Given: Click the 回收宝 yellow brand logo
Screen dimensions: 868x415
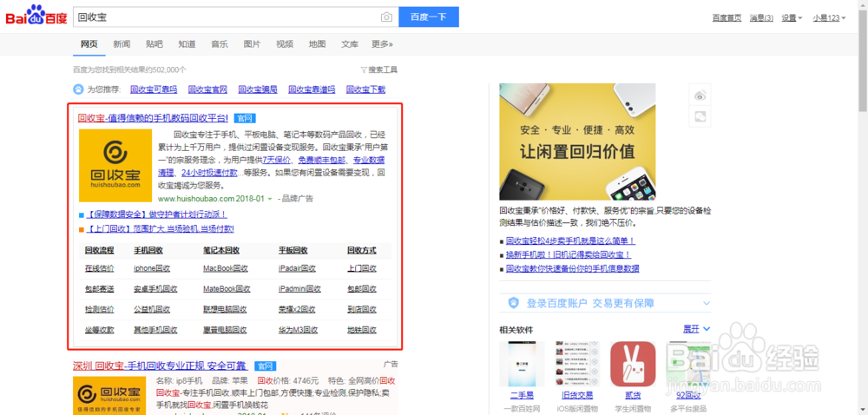Looking at the screenshot, I should click(115, 166).
